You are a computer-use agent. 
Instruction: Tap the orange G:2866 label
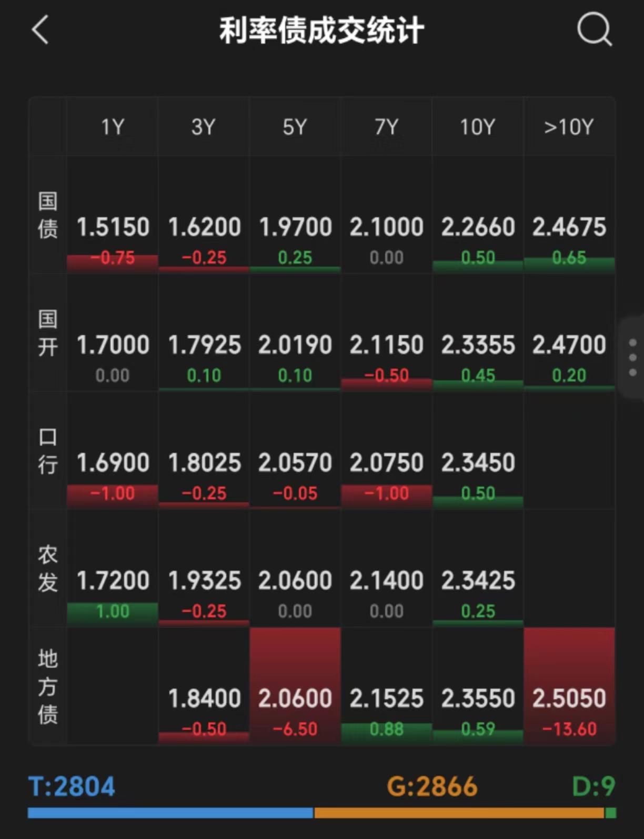tap(431, 786)
